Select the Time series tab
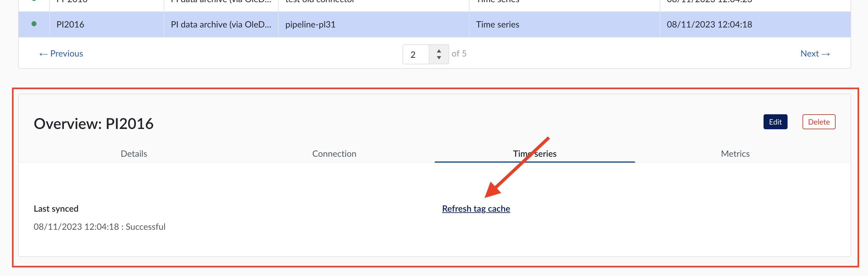This screenshot has height=276, width=868. 534,154
